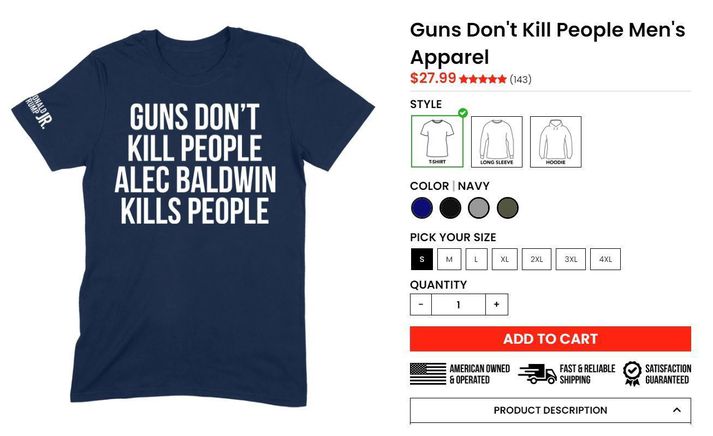Click the quantity input field
Image resolution: width=713 pixels, height=436 pixels.
458,305
